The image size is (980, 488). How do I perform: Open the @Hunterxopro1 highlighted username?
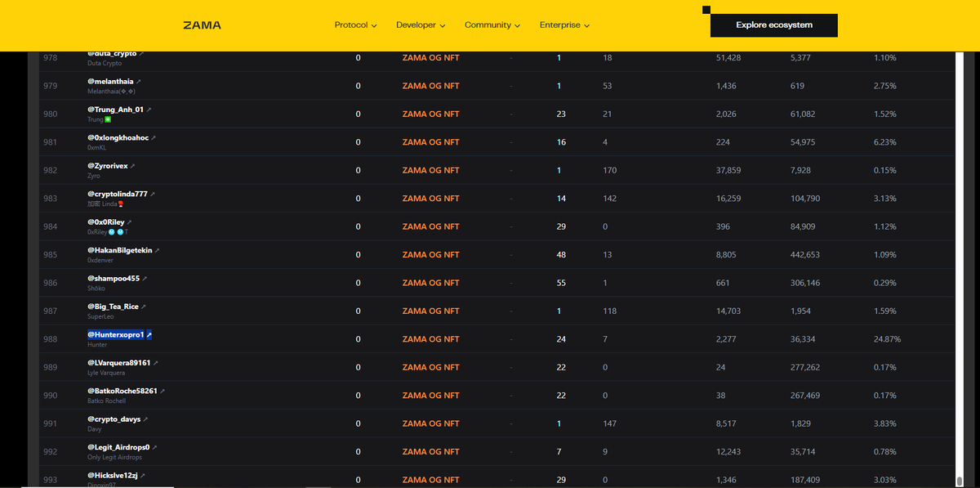point(115,334)
